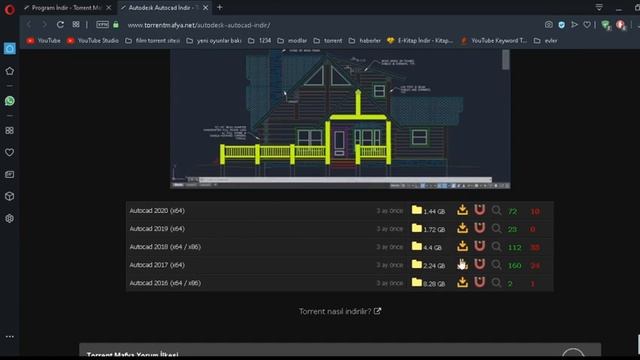This screenshot has width=640, height=360.
Task: Open the speed dial grid icon in the toolbar
Action: point(76,24)
